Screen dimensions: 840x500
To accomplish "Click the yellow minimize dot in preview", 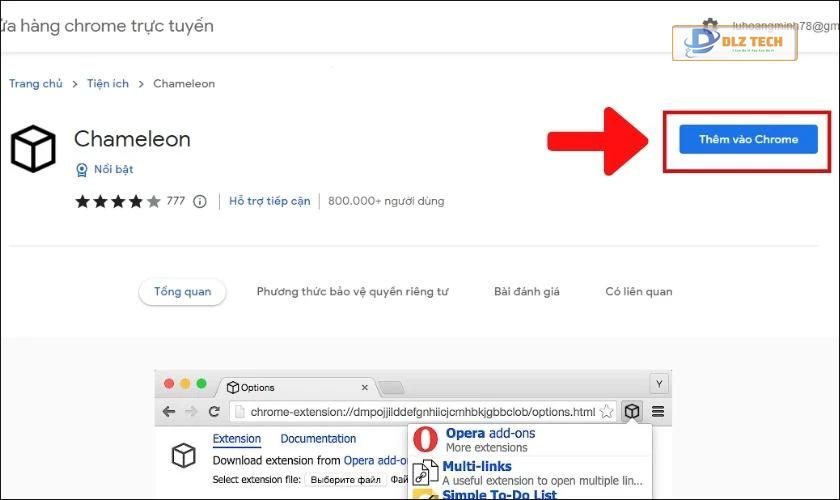I will (x=185, y=384).
